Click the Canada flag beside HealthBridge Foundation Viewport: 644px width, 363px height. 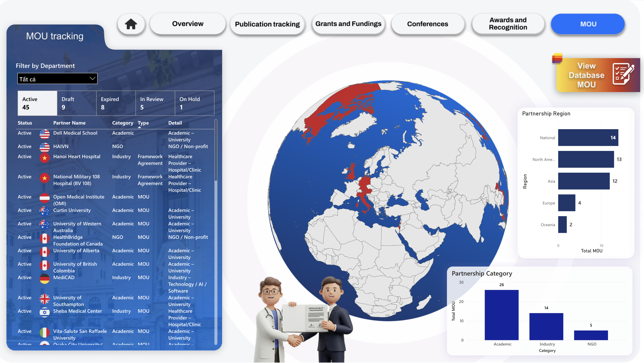tap(44, 238)
